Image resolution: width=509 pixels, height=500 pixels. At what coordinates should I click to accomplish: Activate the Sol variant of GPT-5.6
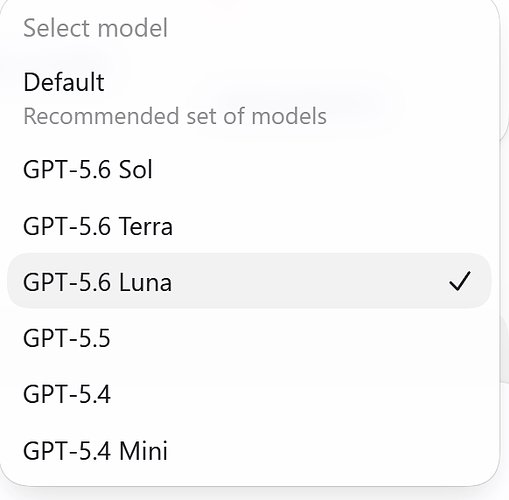(x=249, y=169)
